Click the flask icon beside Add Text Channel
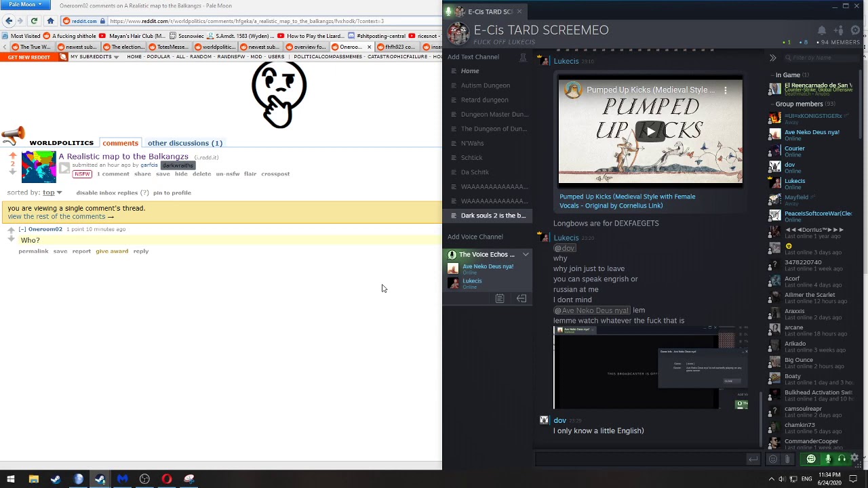The height and width of the screenshot is (488, 868). click(523, 57)
